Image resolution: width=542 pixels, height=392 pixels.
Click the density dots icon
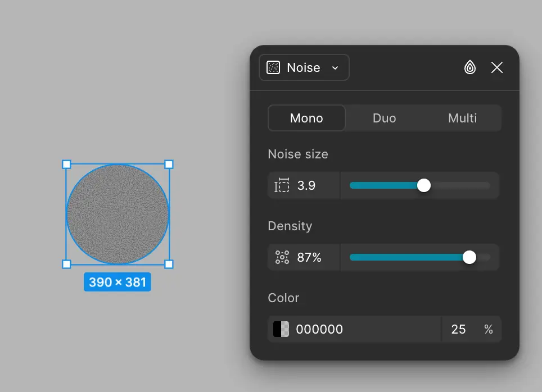(282, 257)
